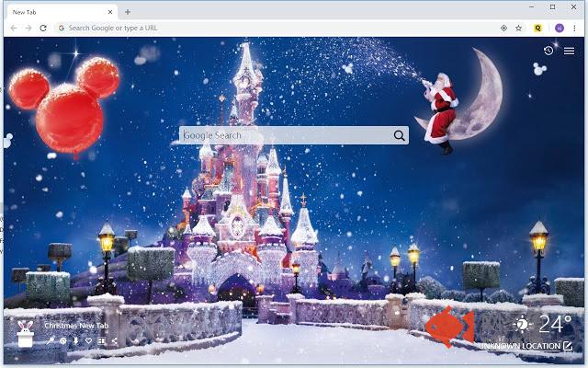
Task: Open the purple profile avatar
Action: (x=560, y=29)
